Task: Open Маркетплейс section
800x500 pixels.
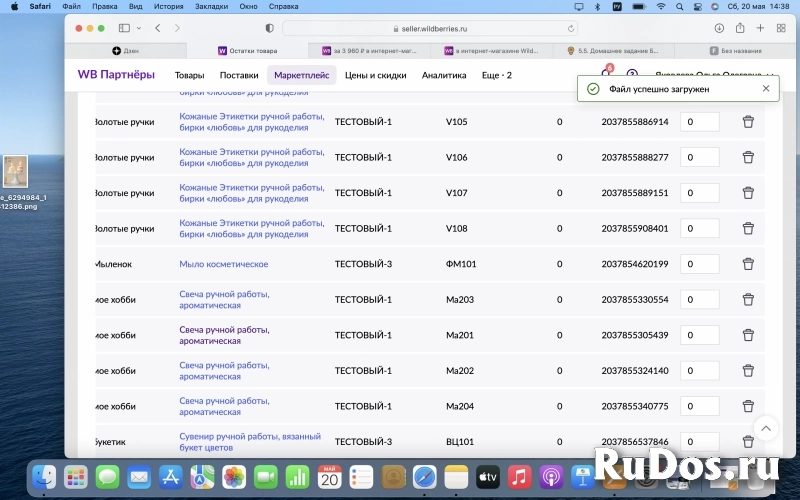Action: (302, 75)
